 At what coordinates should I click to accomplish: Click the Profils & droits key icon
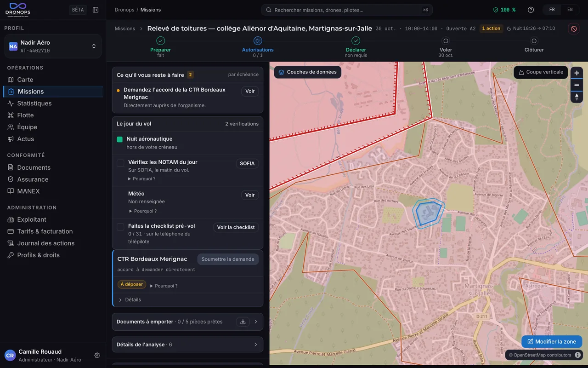click(11, 255)
